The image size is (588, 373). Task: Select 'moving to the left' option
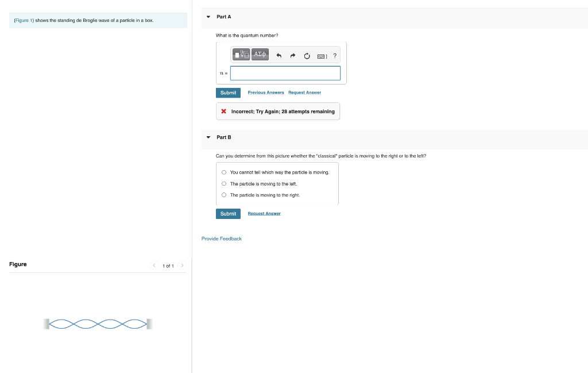click(x=224, y=183)
